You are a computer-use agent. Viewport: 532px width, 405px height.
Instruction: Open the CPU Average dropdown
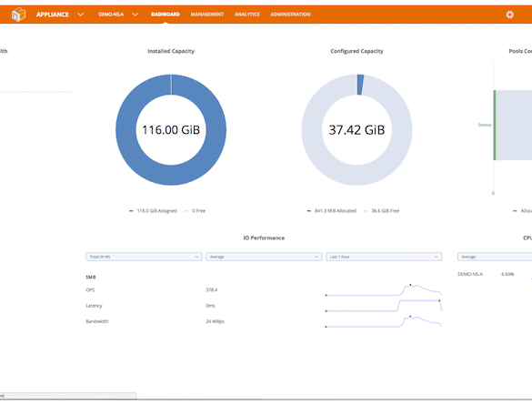pyautogui.click(x=495, y=257)
